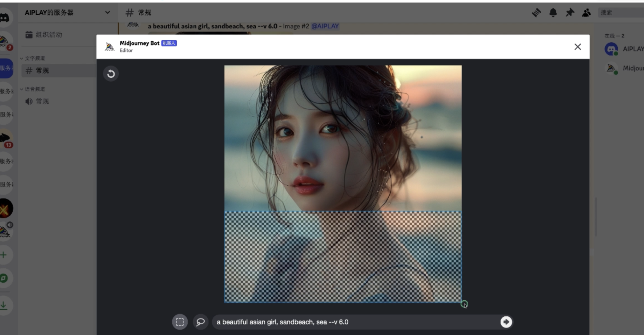This screenshot has height=335, width=644.
Task: Select the 常规 text channel
Action: 59,71
